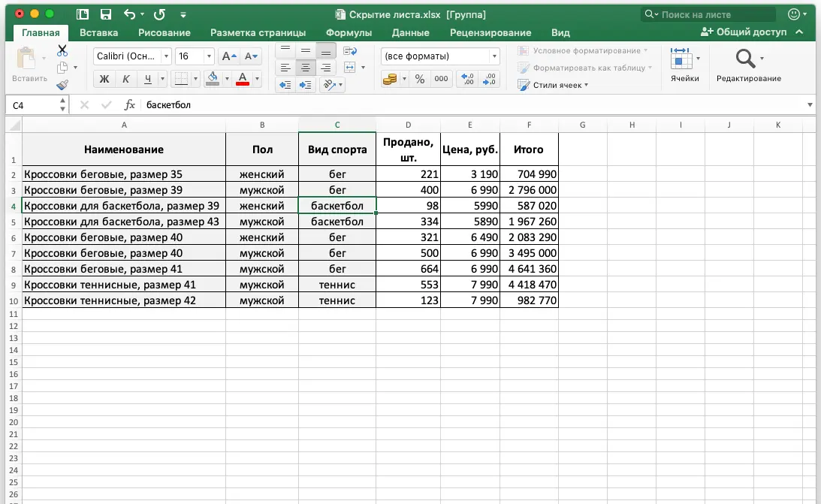
Task: Open Стили ячеек dropdown
Action: (x=553, y=85)
